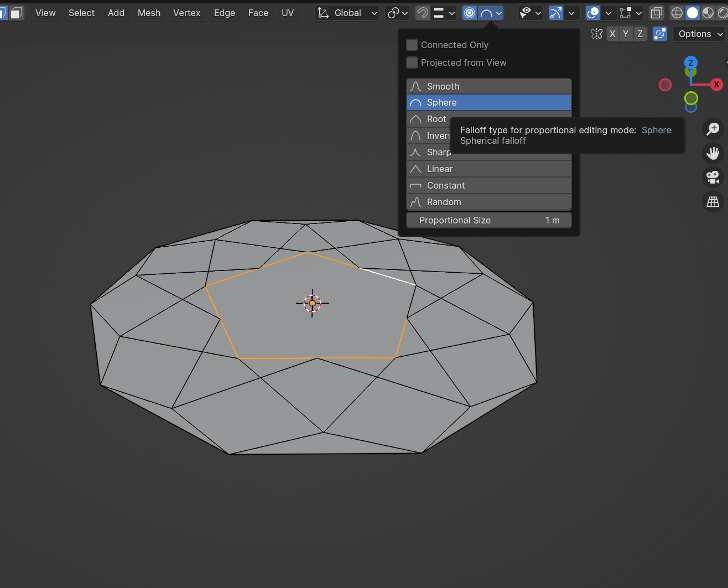728x588 pixels.
Task: Open the Face menu
Action: coord(258,13)
